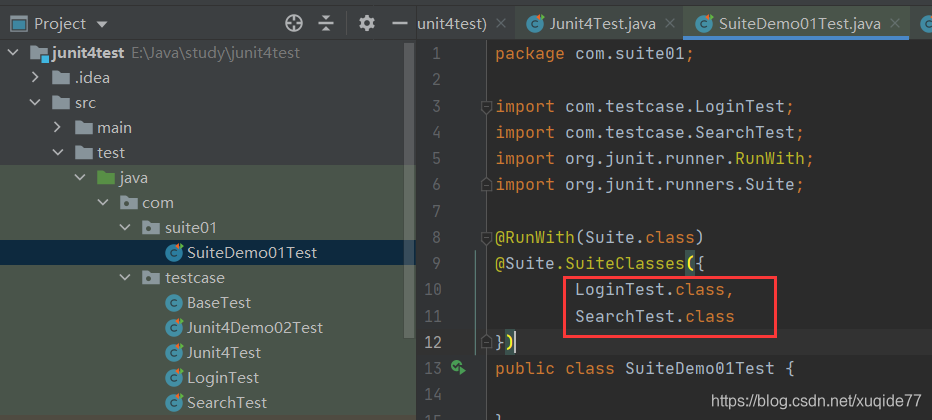Collapse the testcase package
Screen dimensions: 932x420
click(125, 277)
